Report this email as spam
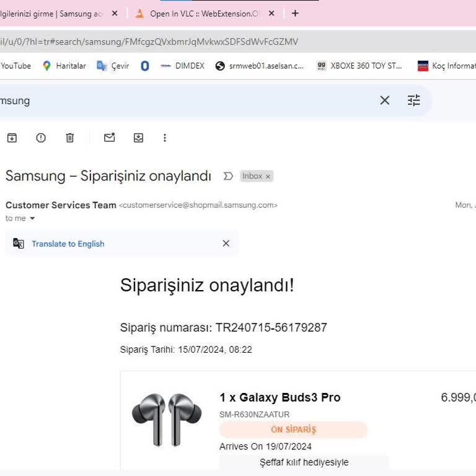The width and height of the screenshot is (476, 476). tap(41, 138)
